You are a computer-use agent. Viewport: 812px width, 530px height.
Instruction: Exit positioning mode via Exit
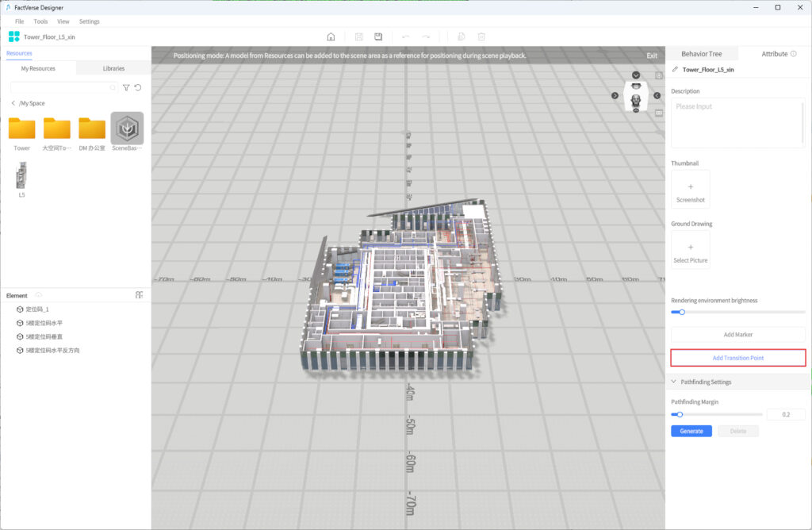[652, 56]
